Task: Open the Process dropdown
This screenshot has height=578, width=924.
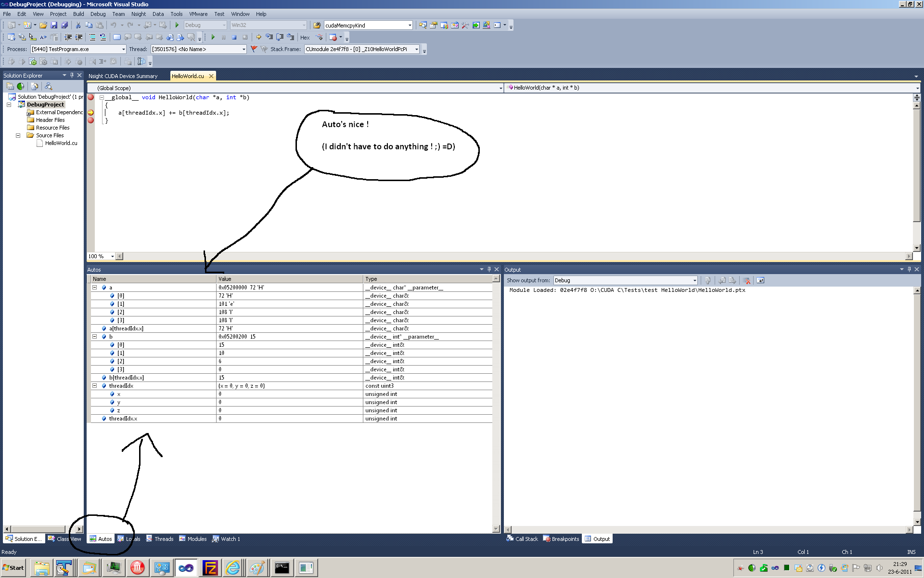Action: tap(123, 49)
